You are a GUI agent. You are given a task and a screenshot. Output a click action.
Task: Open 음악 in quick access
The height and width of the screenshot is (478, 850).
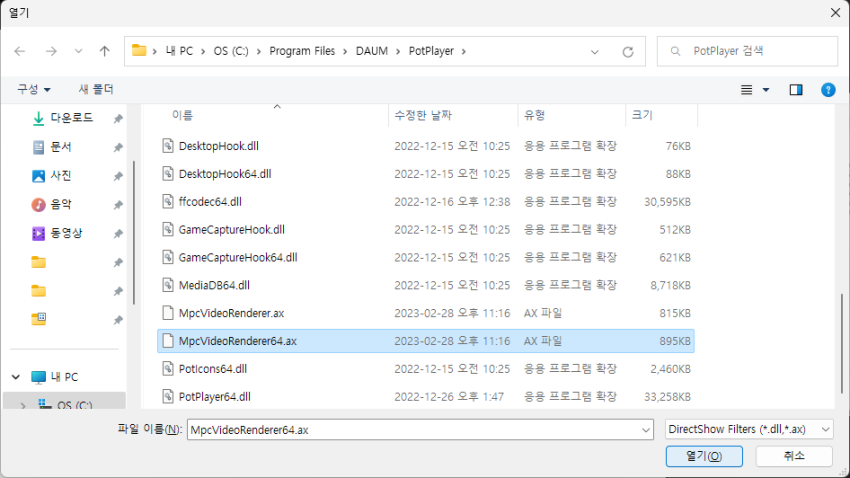point(61,204)
